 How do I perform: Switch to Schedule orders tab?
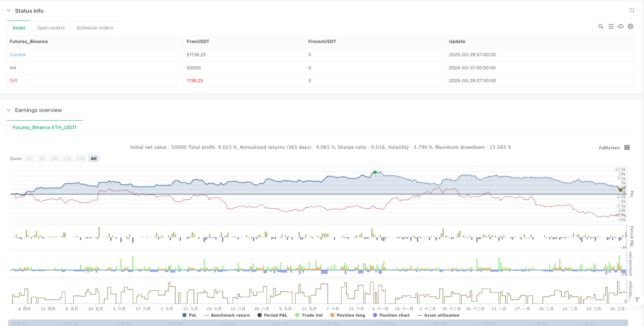95,28
